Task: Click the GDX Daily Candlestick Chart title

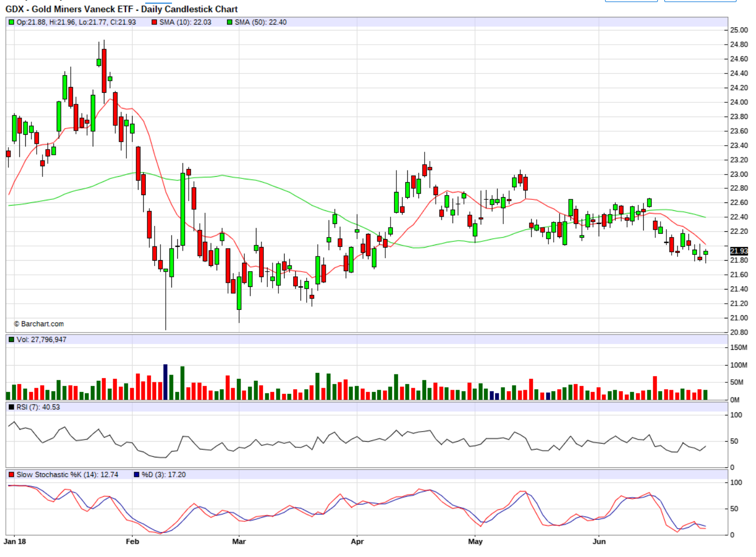Action: point(122,9)
